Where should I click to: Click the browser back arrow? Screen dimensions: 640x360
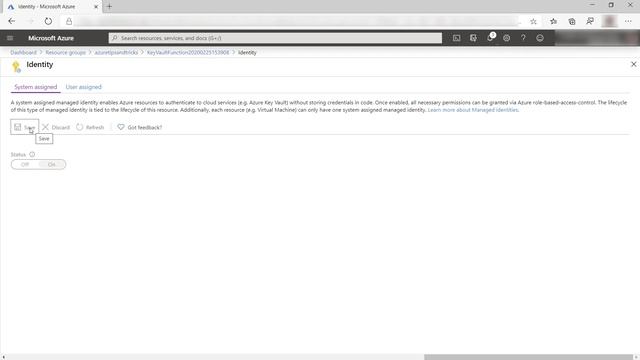click(11, 21)
